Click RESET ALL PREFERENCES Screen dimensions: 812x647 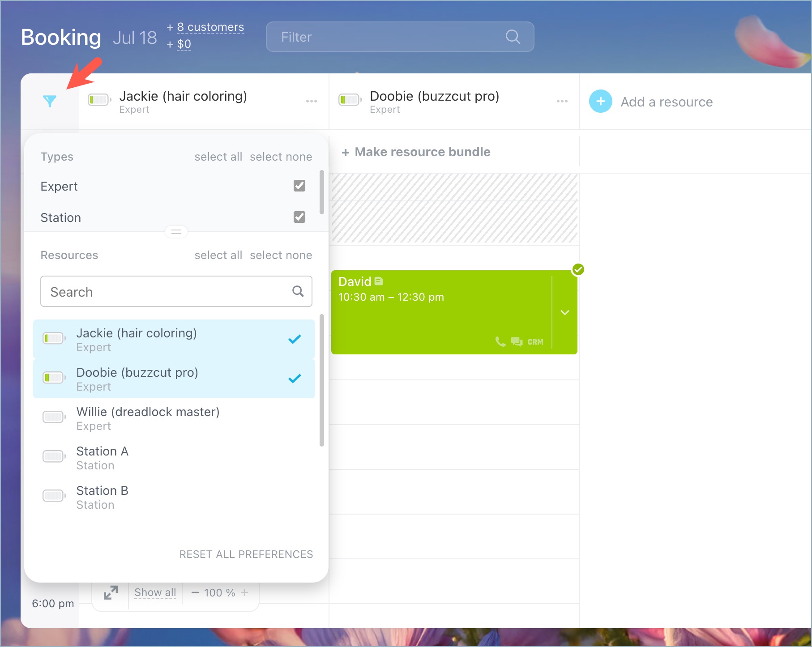point(246,554)
